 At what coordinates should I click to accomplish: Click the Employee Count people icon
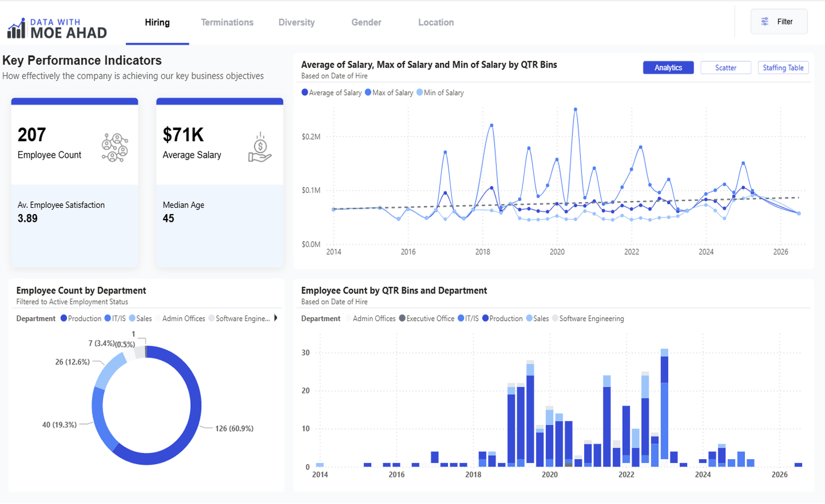tap(115, 148)
